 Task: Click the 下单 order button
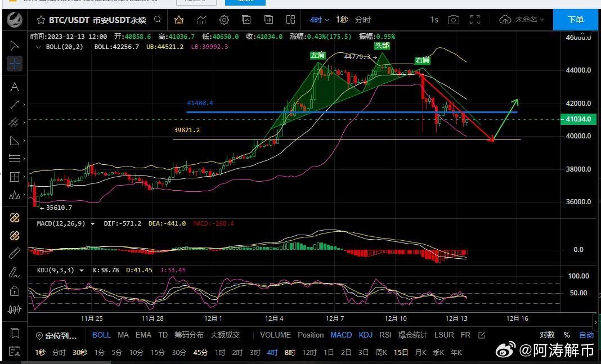tap(575, 20)
